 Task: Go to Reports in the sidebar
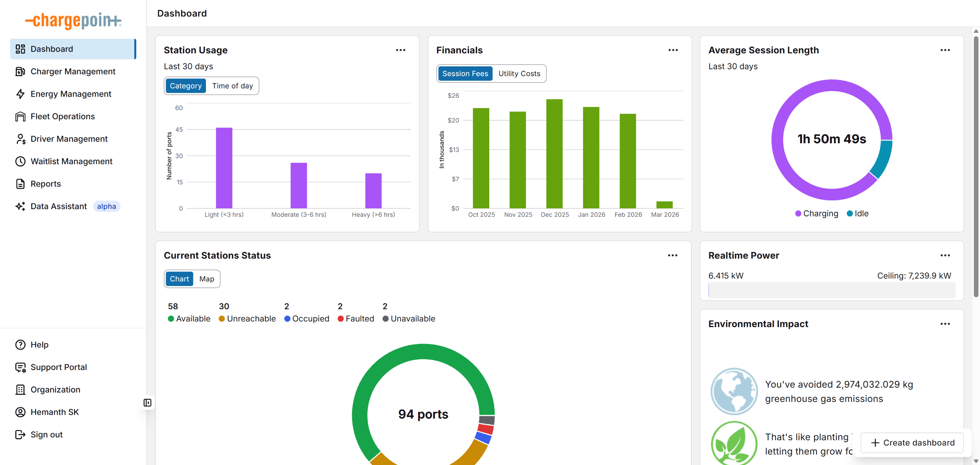pos(46,184)
